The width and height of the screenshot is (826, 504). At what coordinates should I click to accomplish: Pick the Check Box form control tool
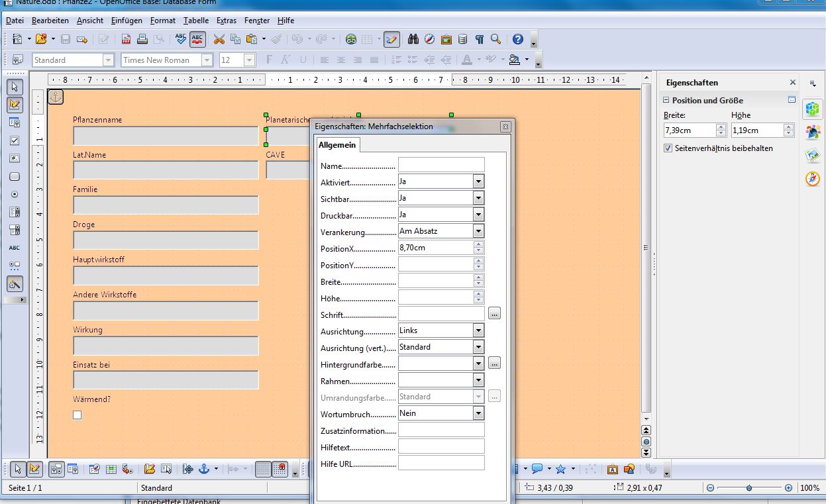[x=15, y=140]
